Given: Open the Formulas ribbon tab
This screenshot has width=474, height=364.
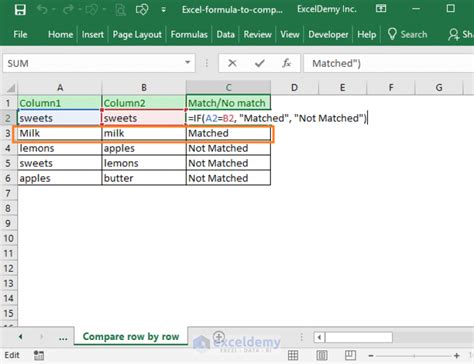Looking at the screenshot, I should pyautogui.click(x=189, y=34).
